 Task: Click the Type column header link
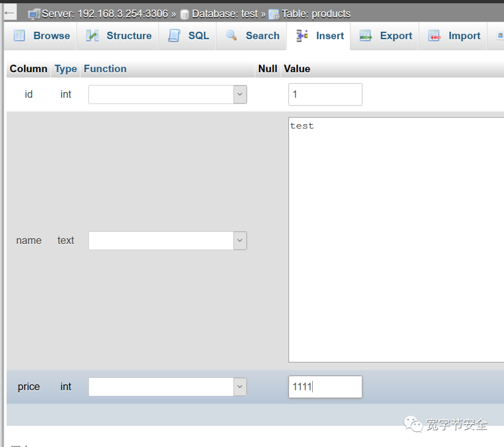(66, 69)
